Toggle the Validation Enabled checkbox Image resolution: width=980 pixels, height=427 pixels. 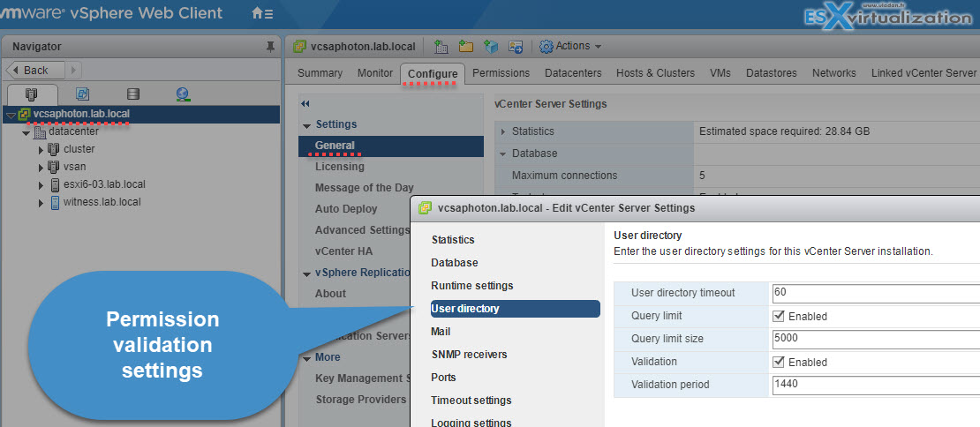[779, 362]
